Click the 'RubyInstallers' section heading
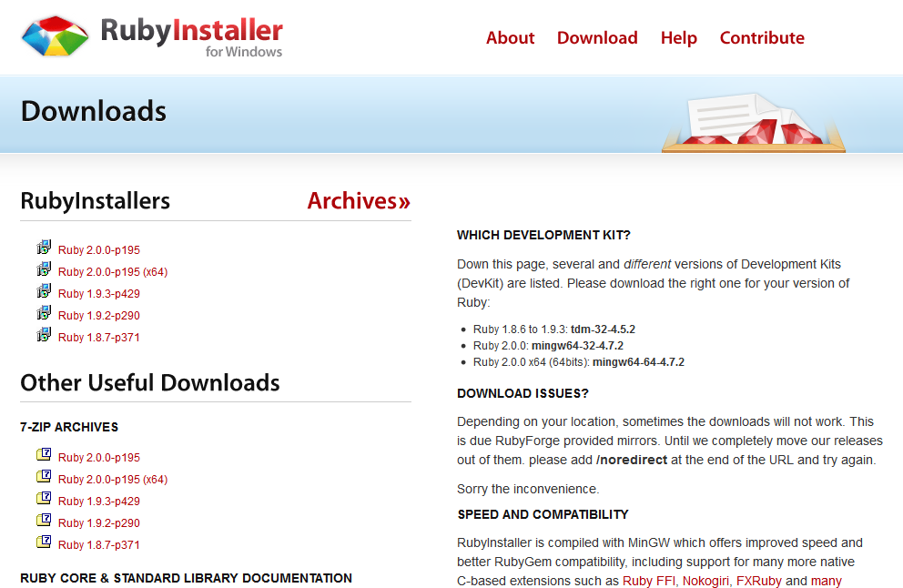The image size is (903, 588). (95, 201)
